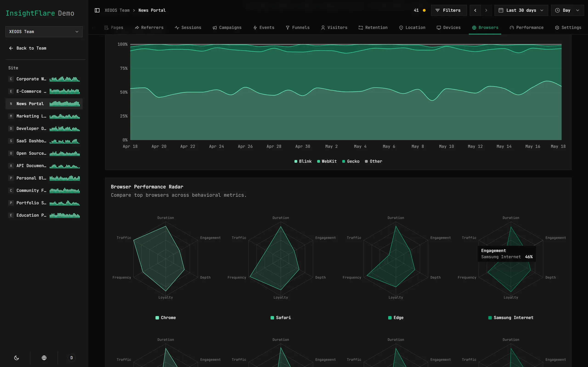Open the Personal Bl… site
The image size is (588, 367).
[x=44, y=178]
